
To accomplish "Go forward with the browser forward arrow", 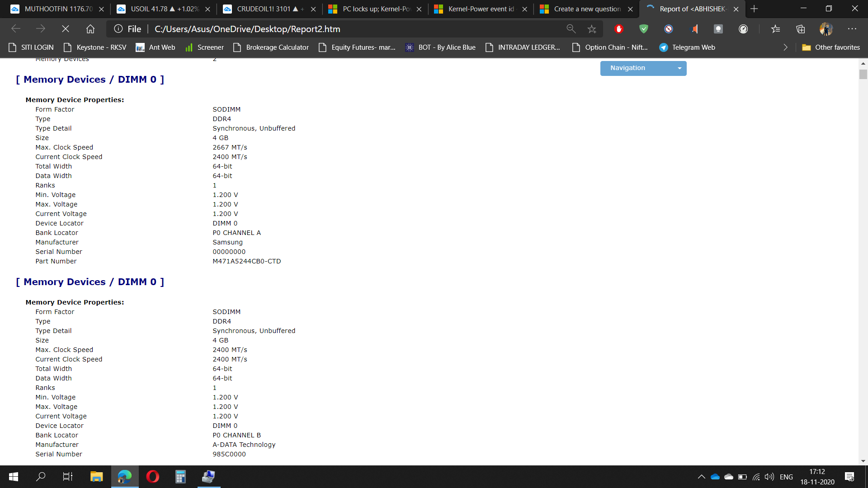I will [x=41, y=29].
